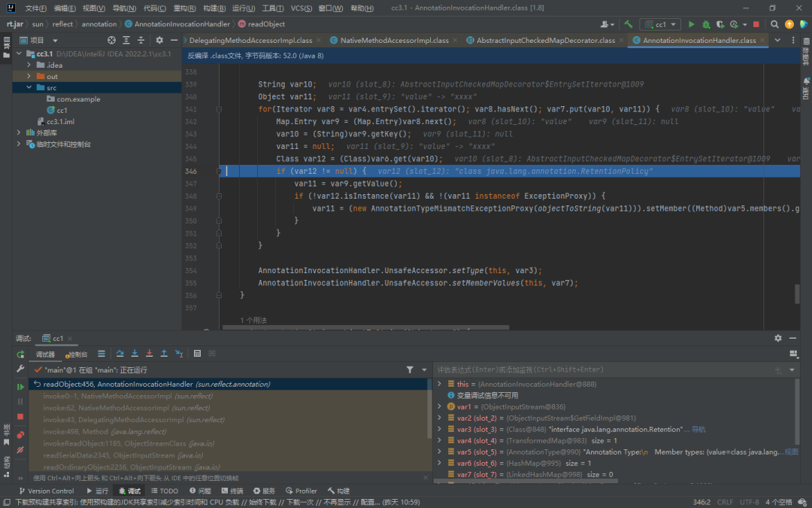
Task: Click the editor horizontal scrollbar thumb
Action: [365, 327]
